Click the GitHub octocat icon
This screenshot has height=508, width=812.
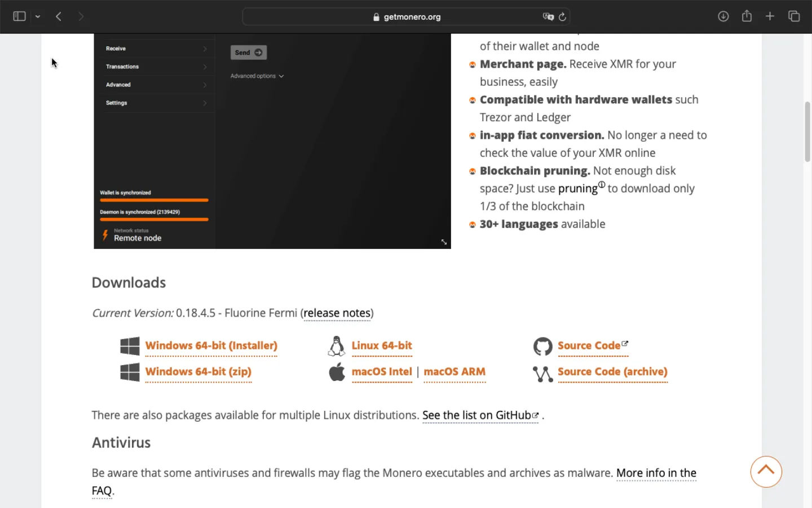[x=543, y=346]
